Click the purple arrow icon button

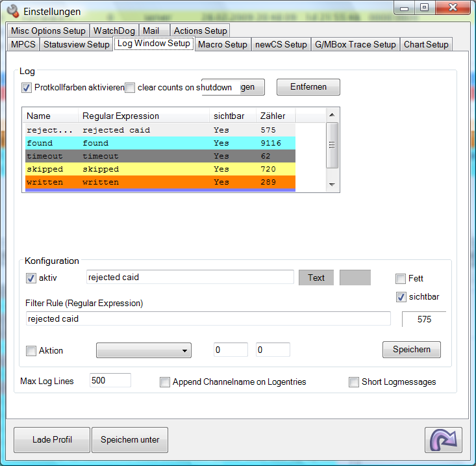[444, 440]
